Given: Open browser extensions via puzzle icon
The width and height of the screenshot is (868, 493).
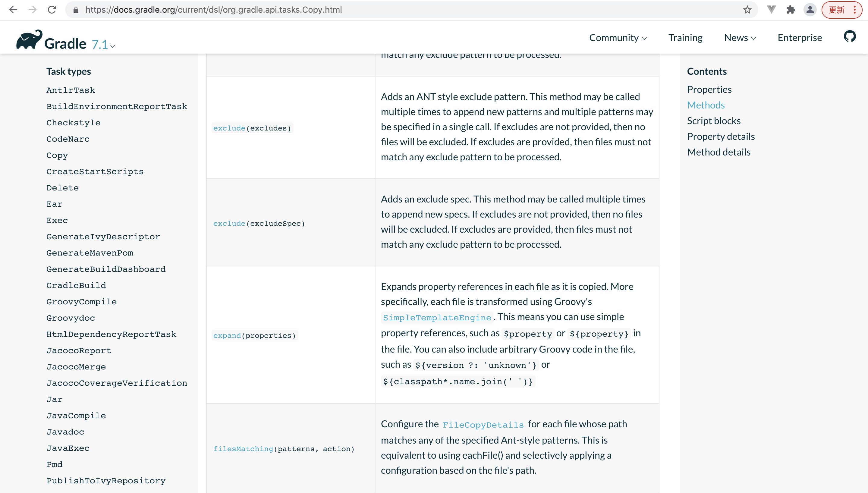Looking at the screenshot, I should point(791,9).
